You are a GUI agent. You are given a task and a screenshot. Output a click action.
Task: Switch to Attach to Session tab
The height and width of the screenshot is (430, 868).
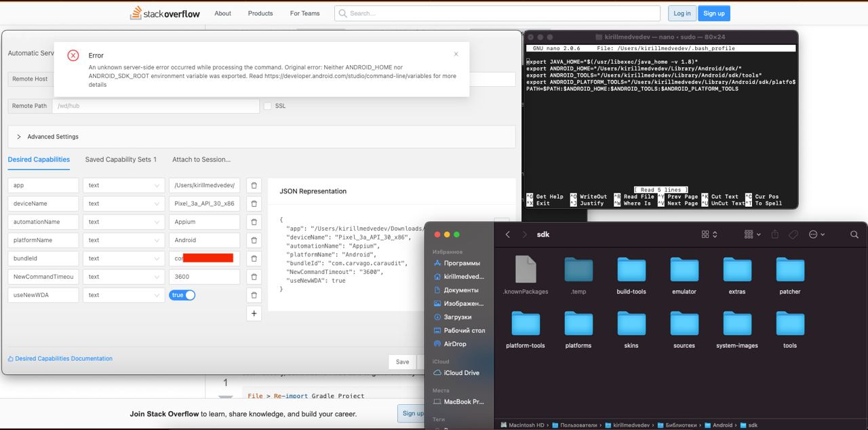[x=201, y=159]
